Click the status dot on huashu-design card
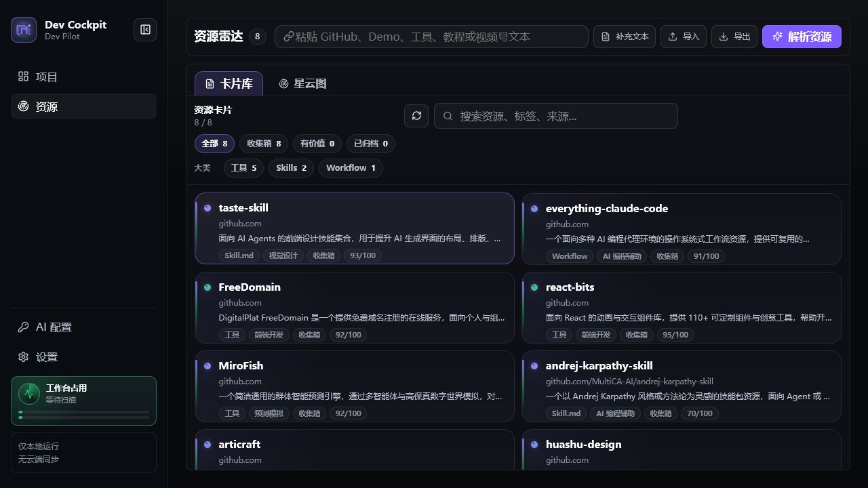 click(x=534, y=445)
